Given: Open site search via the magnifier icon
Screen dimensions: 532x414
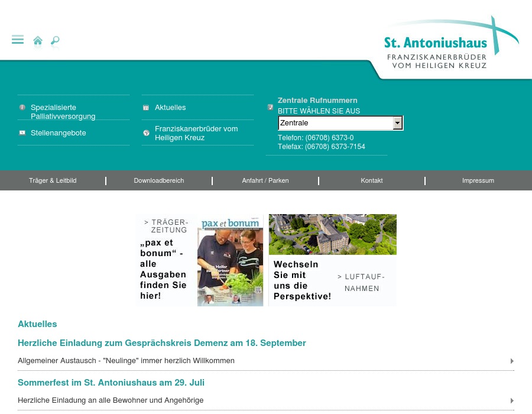Looking at the screenshot, I should pyautogui.click(x=54, y=41).
